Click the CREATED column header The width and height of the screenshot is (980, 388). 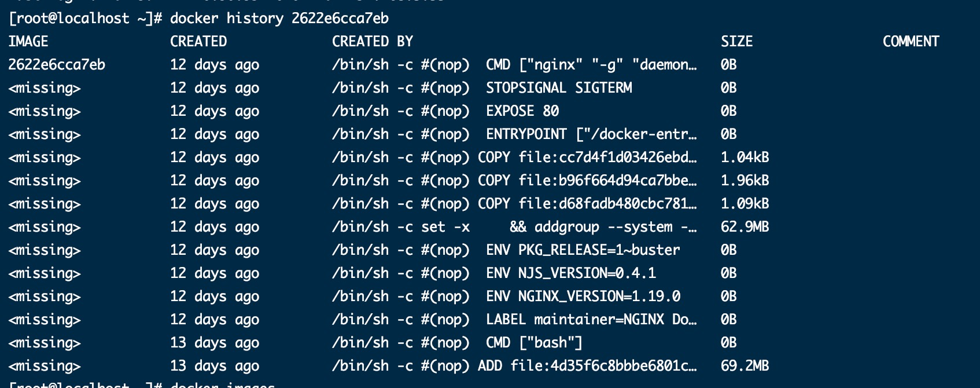(x=198, y=42)
